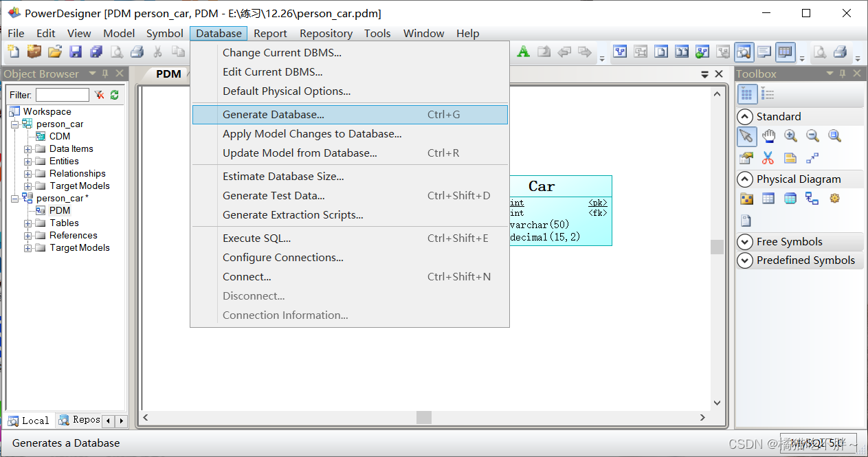Select the CDM node in browser tree
Viewport: 868px width, 457px height.
click(x=60, y=136)
